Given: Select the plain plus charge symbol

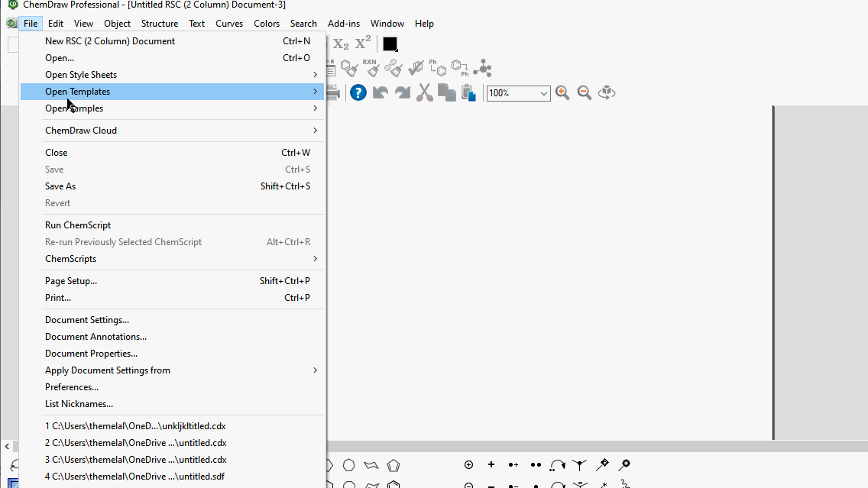Looking at the screenshot, I should click(x=491, y=465).
